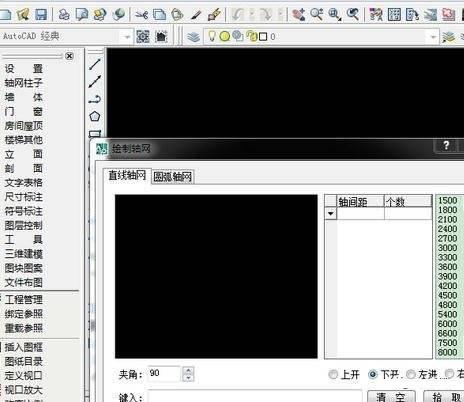Open the 房间屋顶 menu in sidebar
Viewport: 464px width, 402px height.
point(23,125)
